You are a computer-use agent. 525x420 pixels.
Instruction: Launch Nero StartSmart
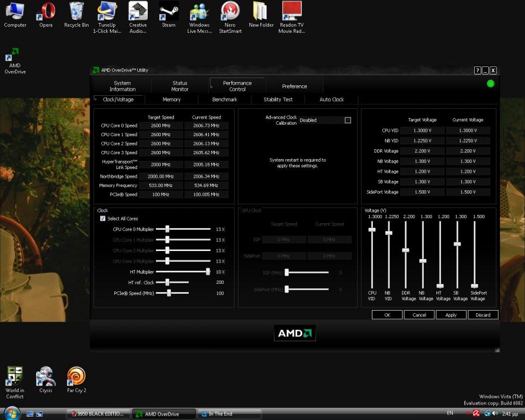pyautogui.click(x=230, y=17)
